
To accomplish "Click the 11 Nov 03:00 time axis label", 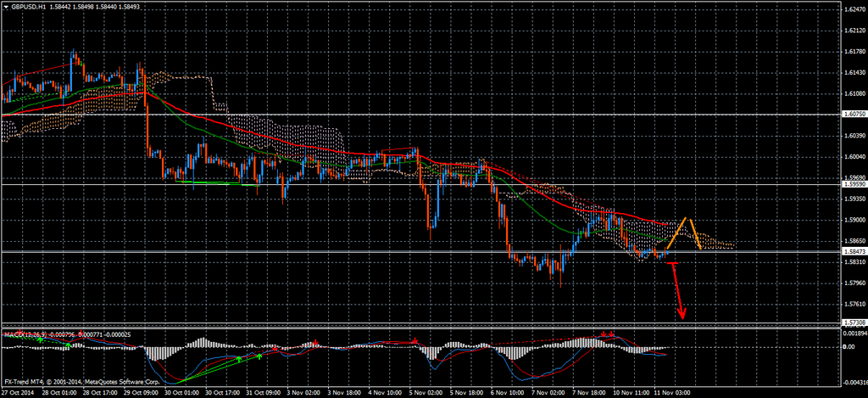I will click(674, 392).
